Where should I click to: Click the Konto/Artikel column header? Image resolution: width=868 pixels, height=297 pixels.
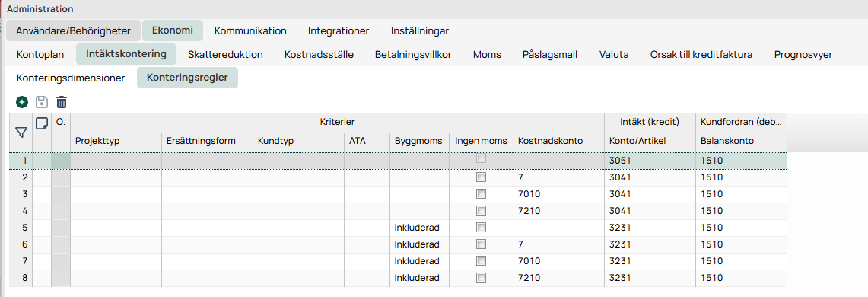(650, 142)
